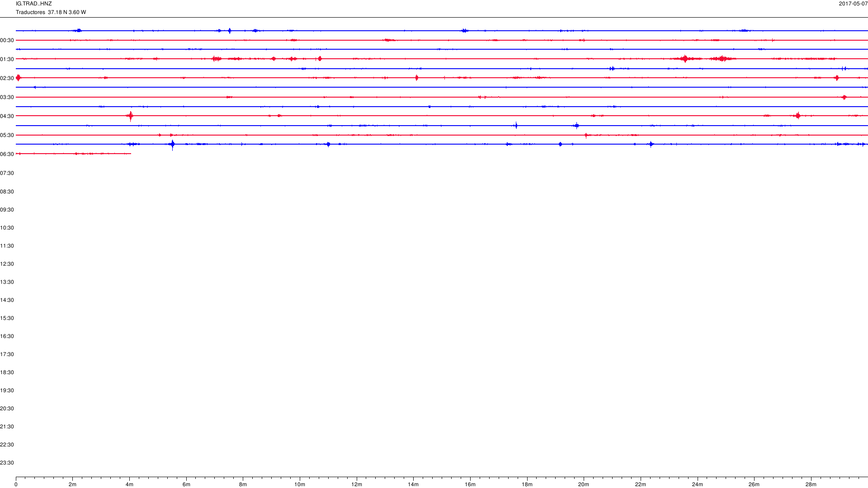Click the 02:30 trace spike near 14m
The height and width of the screenshot is (488, 868).
(x=416, y=78)
